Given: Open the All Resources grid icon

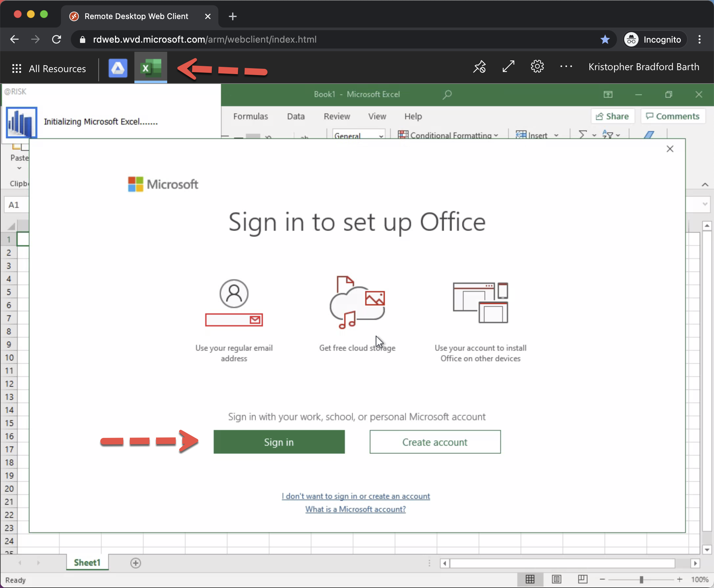Looking at the screenshot, I should pos(17,69).
